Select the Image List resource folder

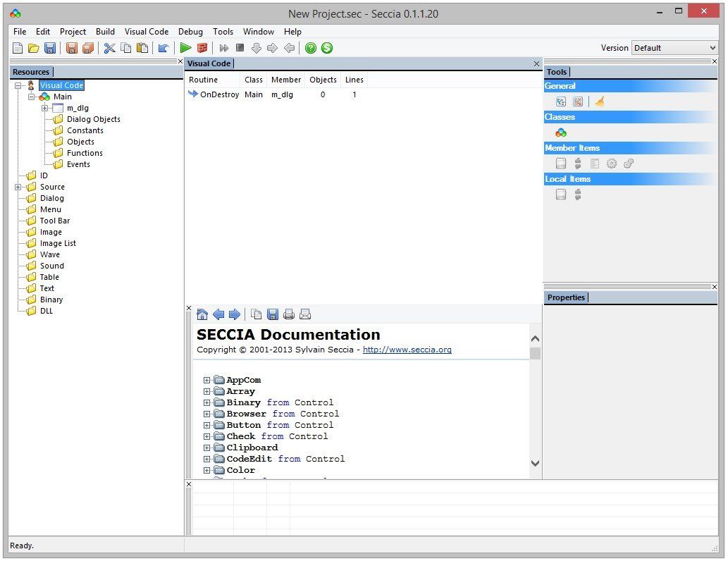click(58, 243)
